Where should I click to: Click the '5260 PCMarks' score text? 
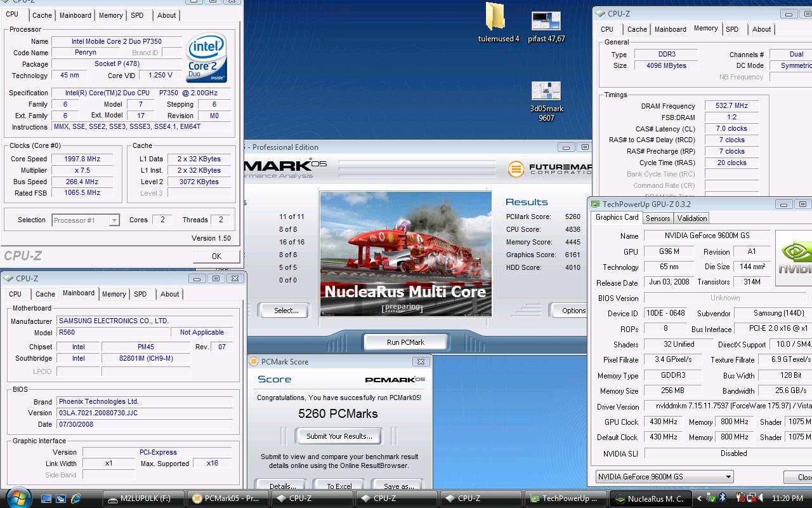tap(338, 413)
